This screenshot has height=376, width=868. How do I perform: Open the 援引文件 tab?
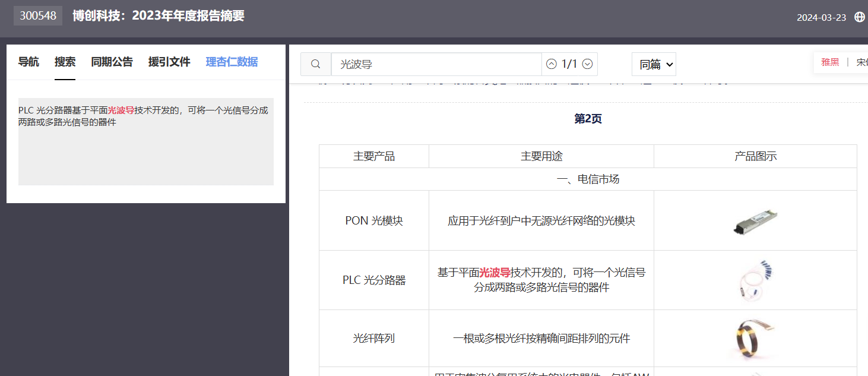click(169, 62)
